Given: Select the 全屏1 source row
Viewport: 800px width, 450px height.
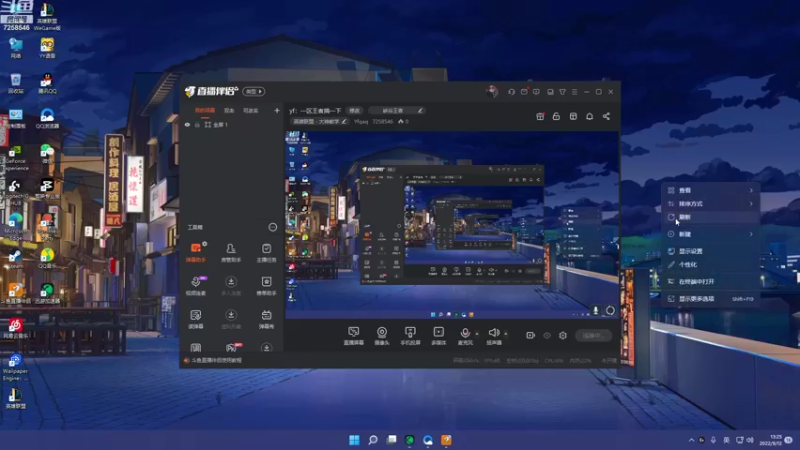Looking at the screenshot, I should tap(232, 124).
